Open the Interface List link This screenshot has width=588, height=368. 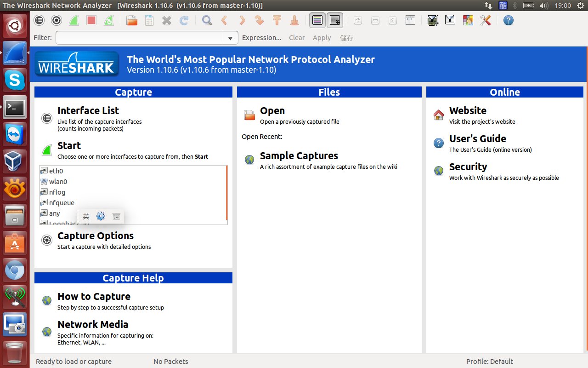[88, 110]
